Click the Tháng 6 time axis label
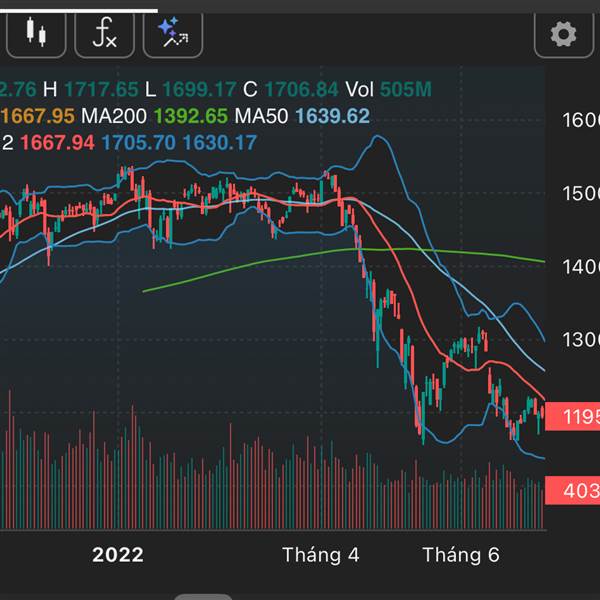 (x=460, y=554)
